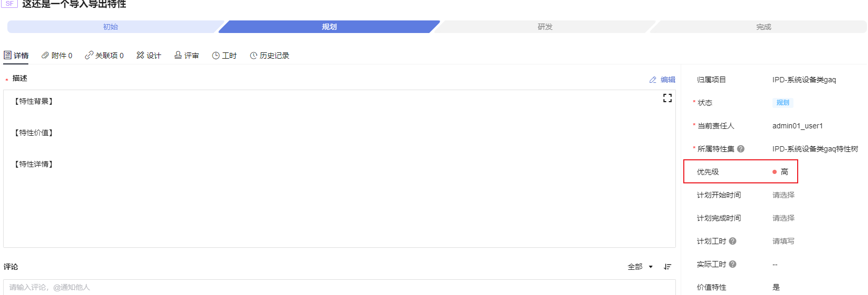868x295 pixels.
Task: Click the 研发 stage in progress bar
Action: pyautogui.click(x=545, y=27)
